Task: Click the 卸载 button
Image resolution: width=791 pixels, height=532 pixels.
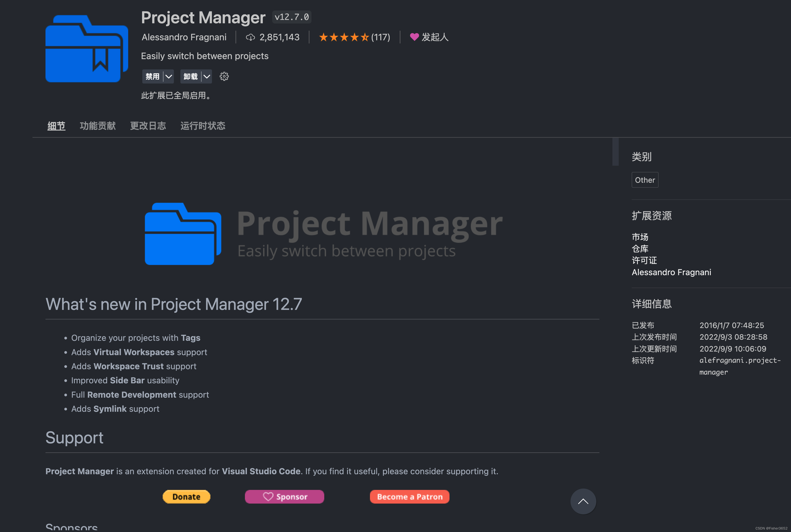Action: click(x=190, y=76)
